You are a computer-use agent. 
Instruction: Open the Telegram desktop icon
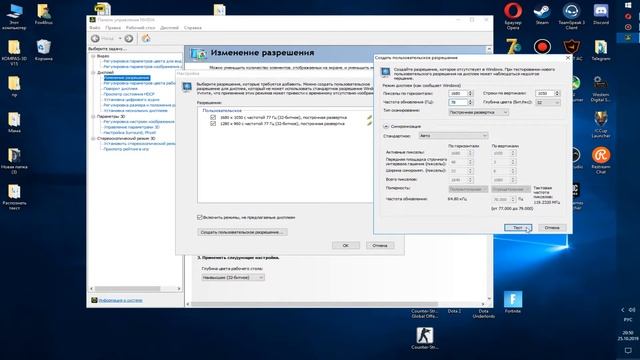pos(601,50)
